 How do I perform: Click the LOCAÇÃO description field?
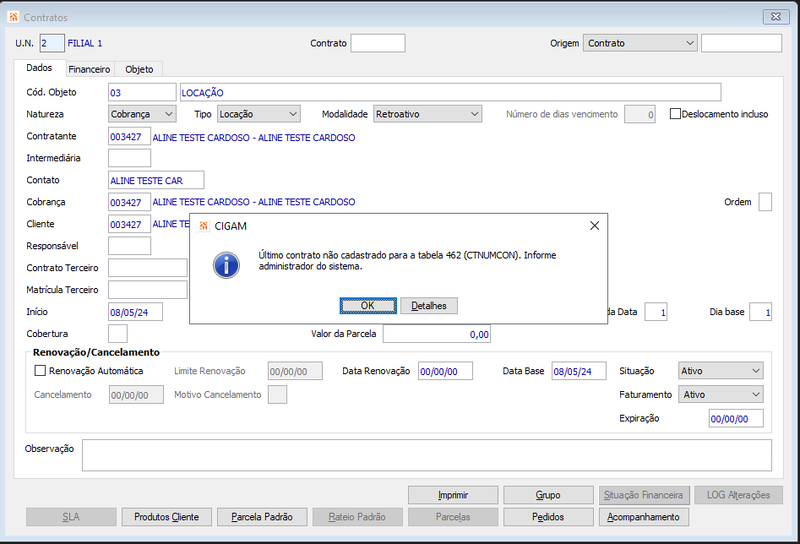click(451, 92)
